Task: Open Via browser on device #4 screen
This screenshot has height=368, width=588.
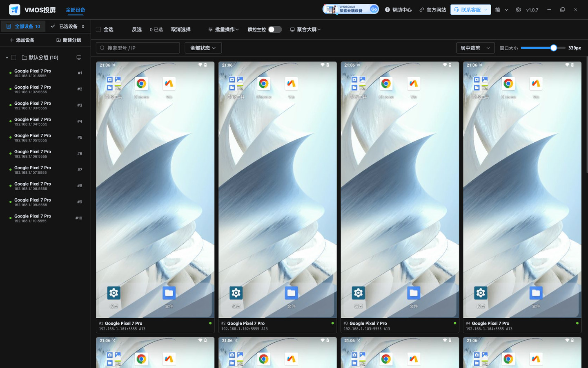Action: tap(536, 84)
